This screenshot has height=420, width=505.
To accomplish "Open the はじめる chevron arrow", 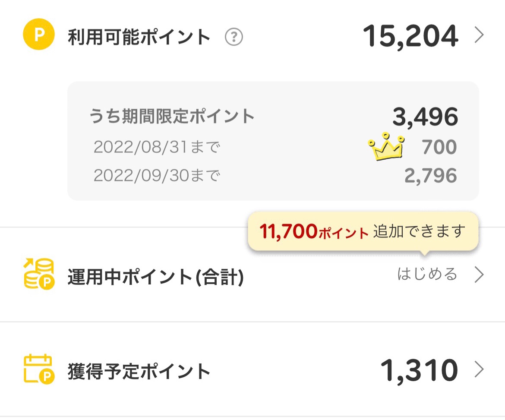I will coord(479,275).
